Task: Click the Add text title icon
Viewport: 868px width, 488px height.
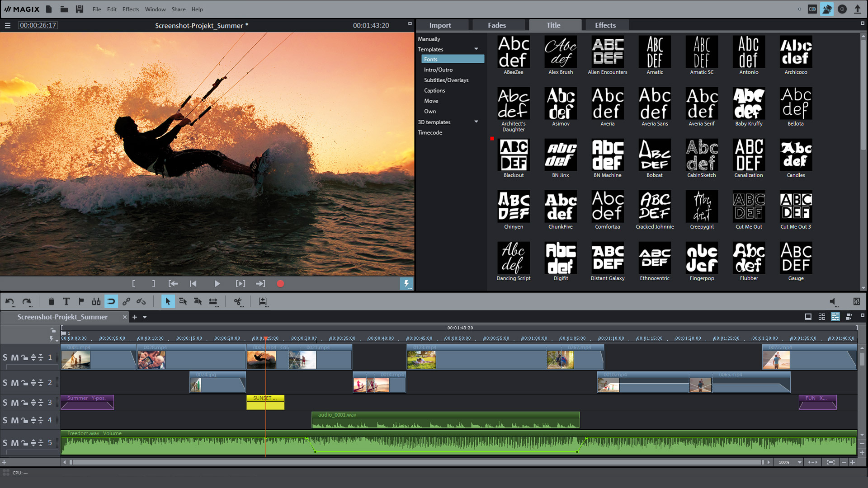Action: [66, 301]
